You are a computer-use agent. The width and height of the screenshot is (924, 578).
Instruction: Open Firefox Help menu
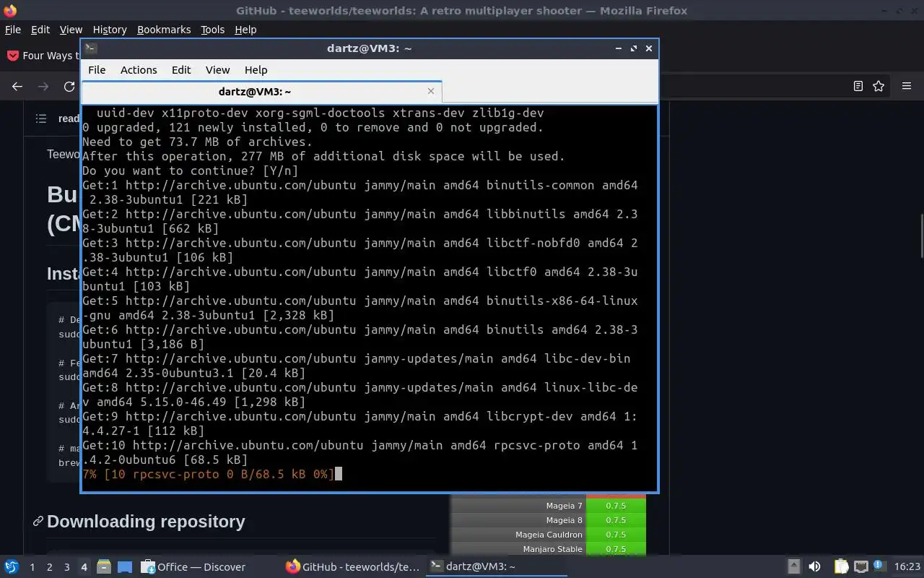click(x=245, y=30)
